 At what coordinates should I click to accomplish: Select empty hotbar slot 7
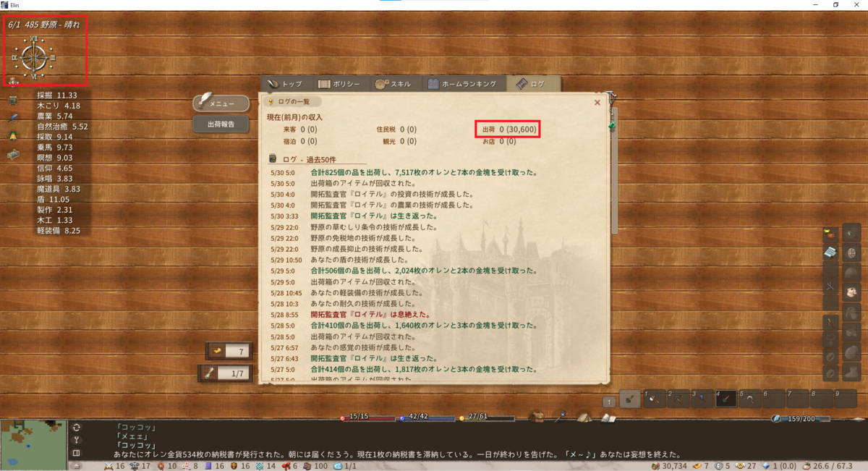(798, 397)
